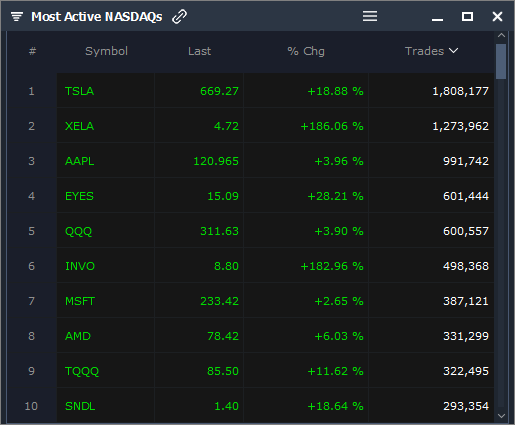This screenshot has height=425, width=515.
Task: Minimize the Most Active NASDAQs window
Action: point(437,19)
